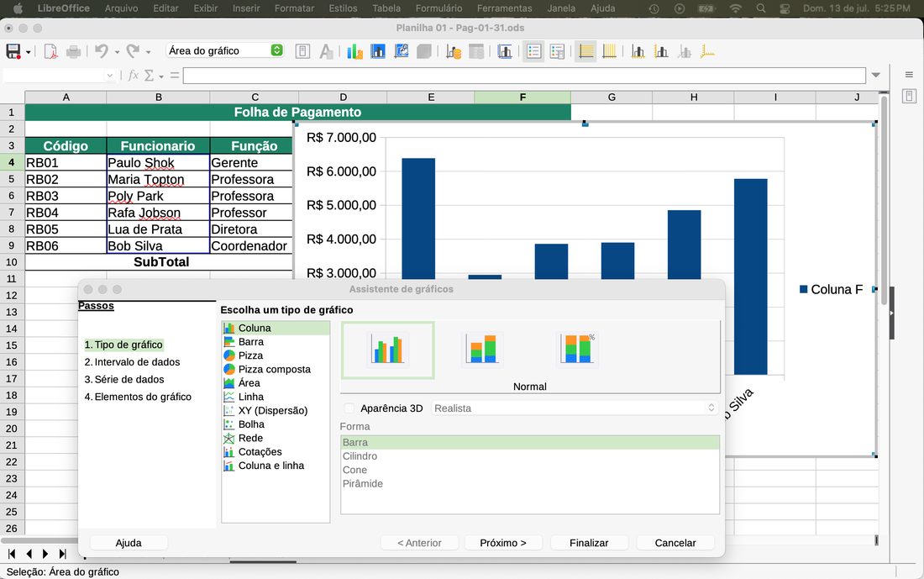
Task: Click the Ajuda button in wizard
Action: point(129,543)
